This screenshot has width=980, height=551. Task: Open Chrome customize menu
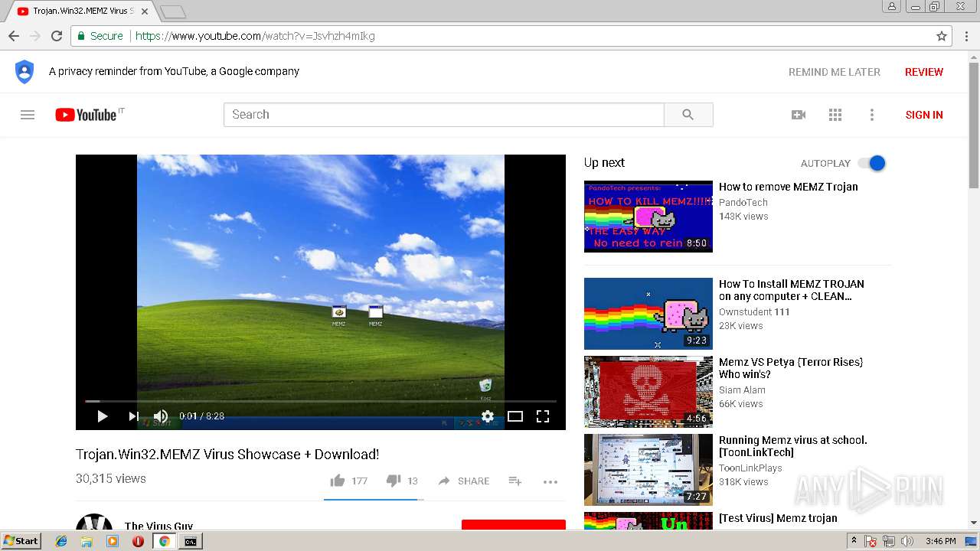coord(966,36)
